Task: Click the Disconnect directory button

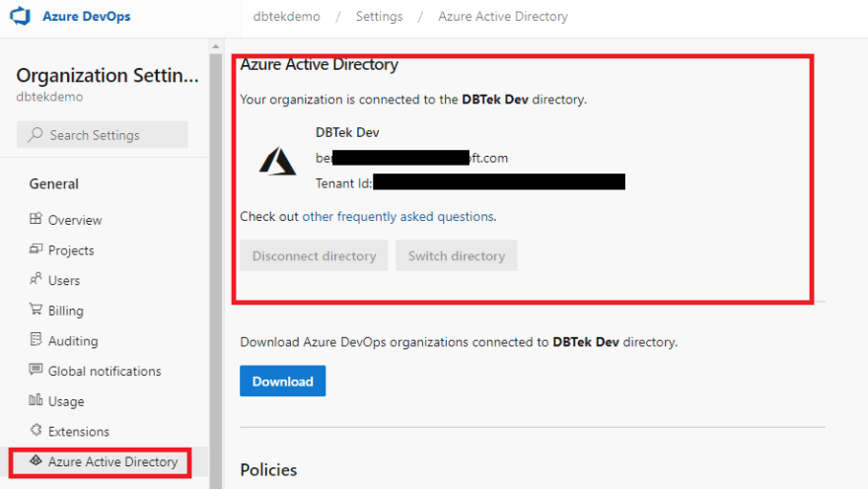Action: (x=314, y=255)
